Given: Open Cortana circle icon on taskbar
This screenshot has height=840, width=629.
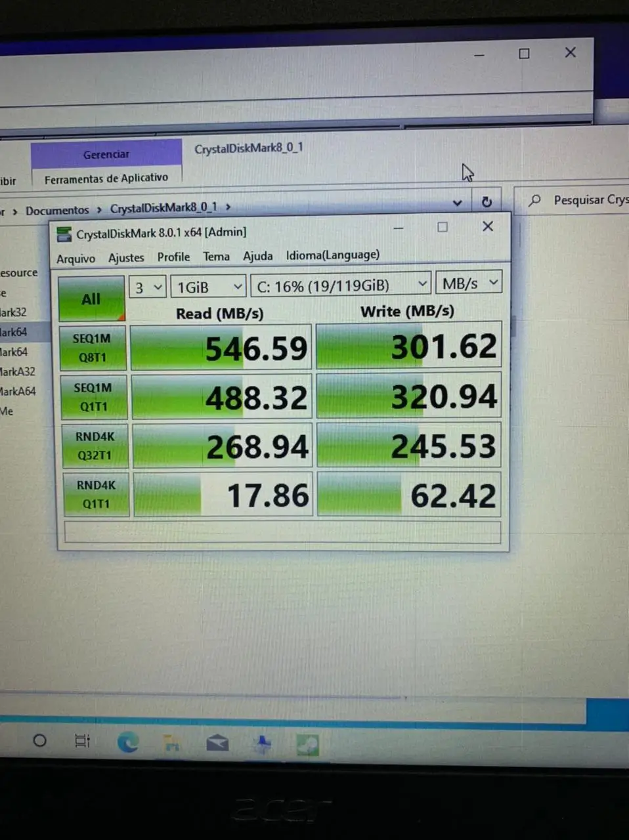Looking at the screenshot, I should (39, 741).
